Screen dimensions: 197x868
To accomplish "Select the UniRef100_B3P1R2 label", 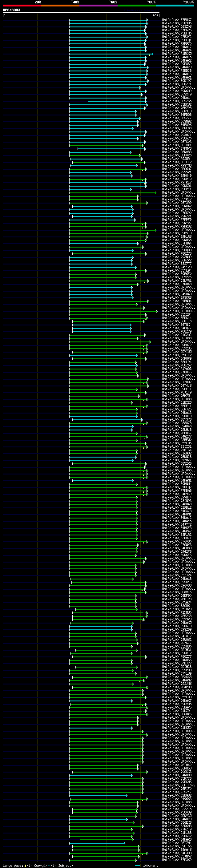I will click(177, 535).
